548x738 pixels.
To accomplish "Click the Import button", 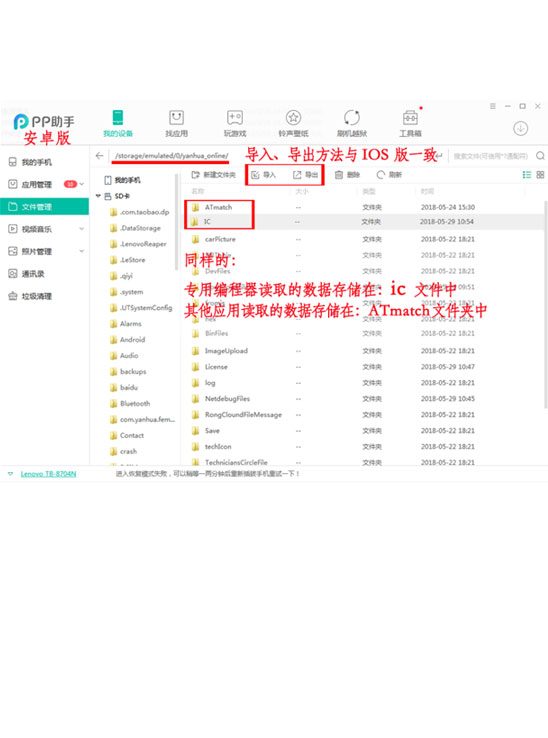I will click(263, 175).
